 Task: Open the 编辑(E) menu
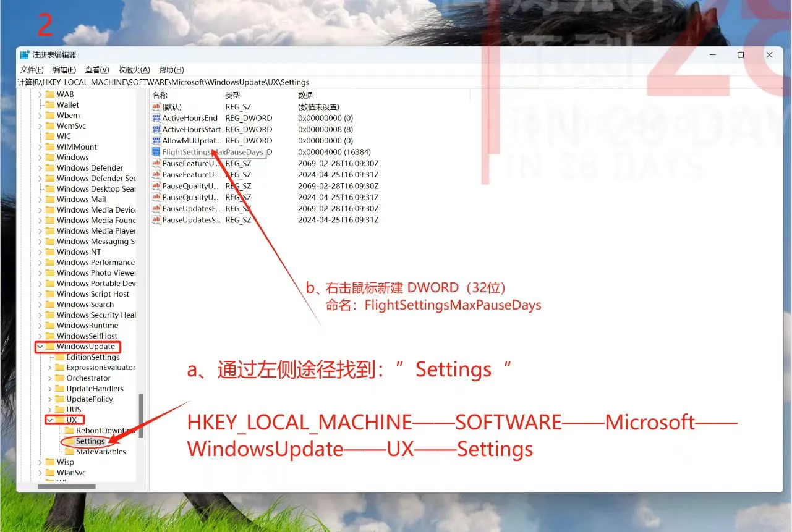(64, 70)
